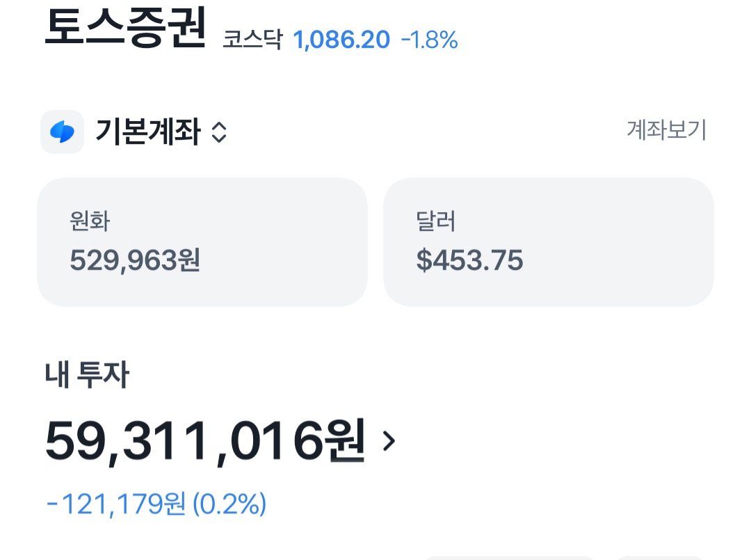Open the 59,311,016원 total investment amount
Image resolution: width=751 pixels, height=560 pixels.
pyautogui.click(x=204, y=441)
